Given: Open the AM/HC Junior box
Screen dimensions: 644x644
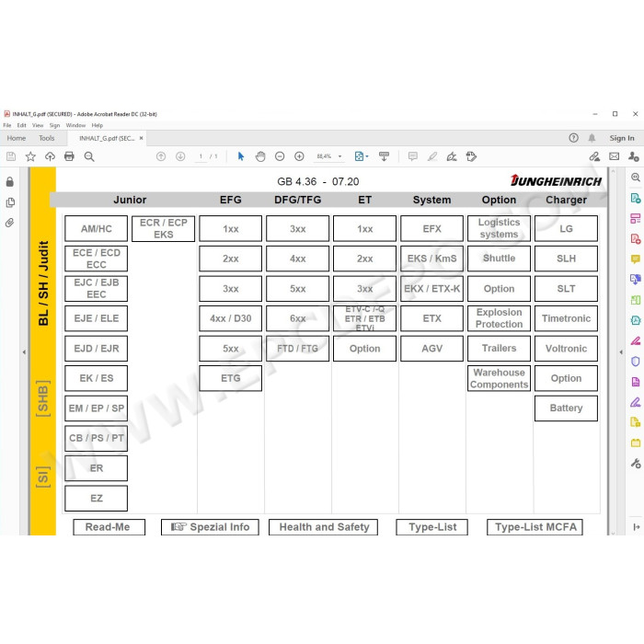Looking at the screenshot, I should pos(96,228).
